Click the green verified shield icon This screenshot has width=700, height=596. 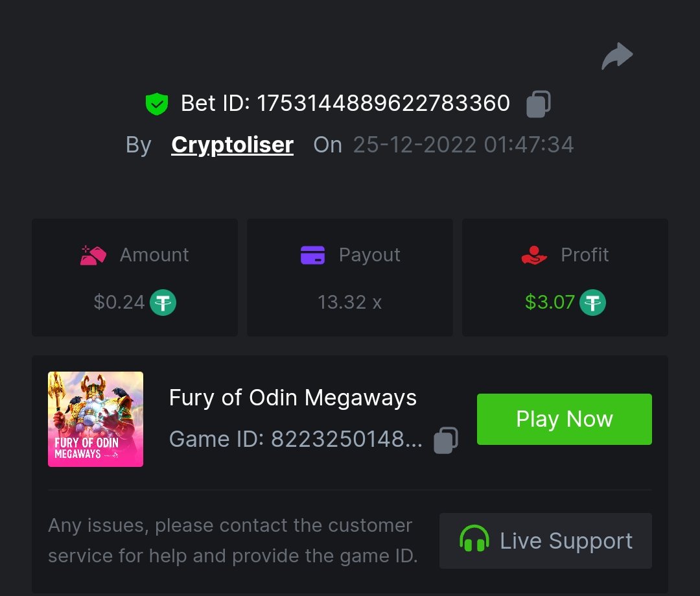pyautogui.click(x=157, y=104)
